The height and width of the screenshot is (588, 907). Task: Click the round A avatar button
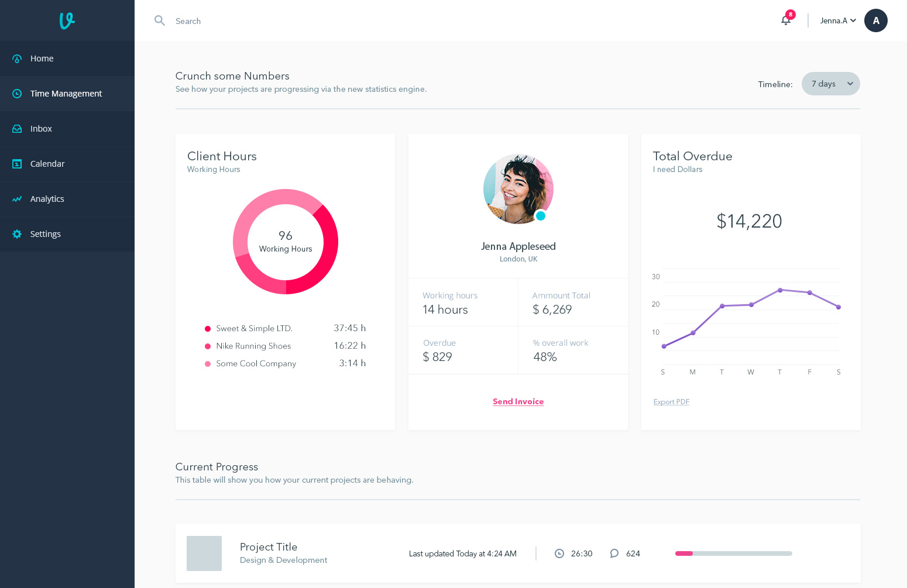[875, 20]
